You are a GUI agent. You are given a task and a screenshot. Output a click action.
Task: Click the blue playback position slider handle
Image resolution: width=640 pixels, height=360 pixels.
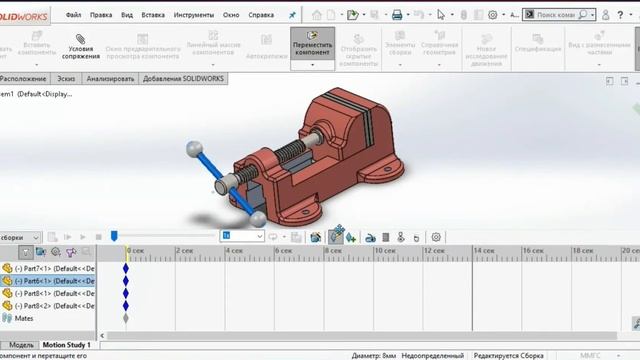coord(114,236)
